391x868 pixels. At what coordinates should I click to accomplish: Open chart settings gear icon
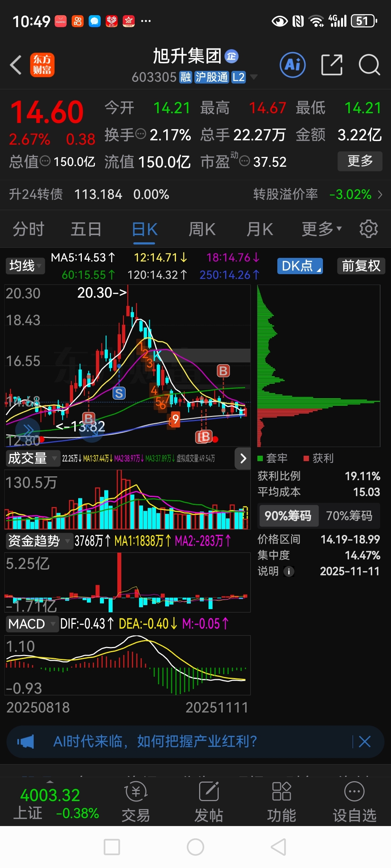coord(369,229)
